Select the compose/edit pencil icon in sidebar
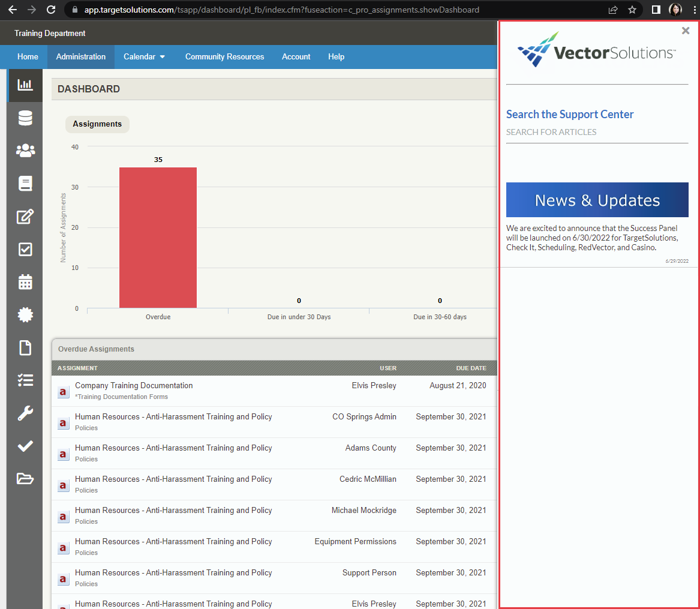700x609 pixels. 25,216
